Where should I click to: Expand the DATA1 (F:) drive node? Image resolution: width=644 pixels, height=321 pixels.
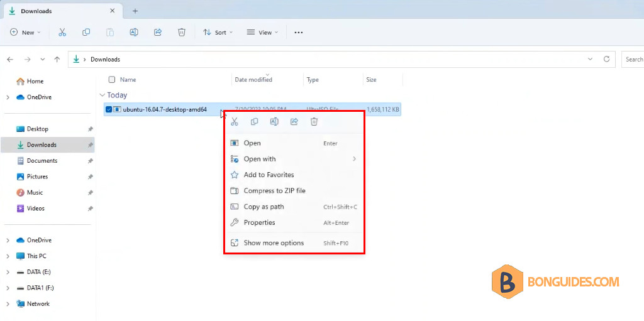(8, 288)
